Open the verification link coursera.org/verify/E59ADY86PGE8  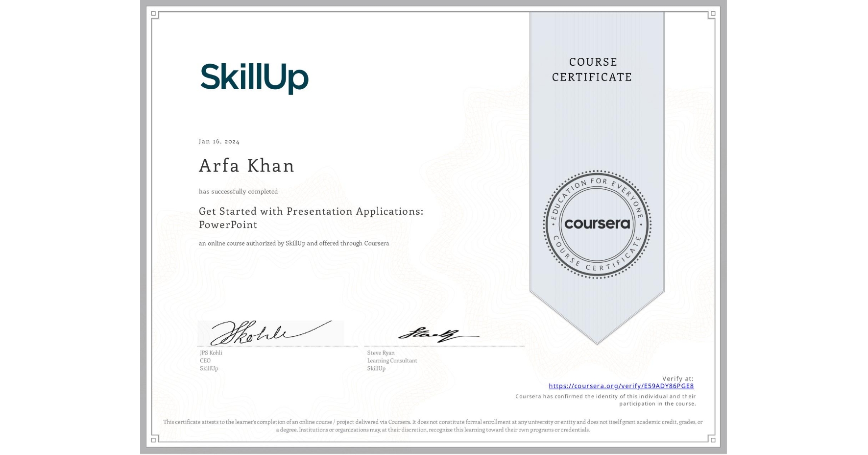point(622,386)
